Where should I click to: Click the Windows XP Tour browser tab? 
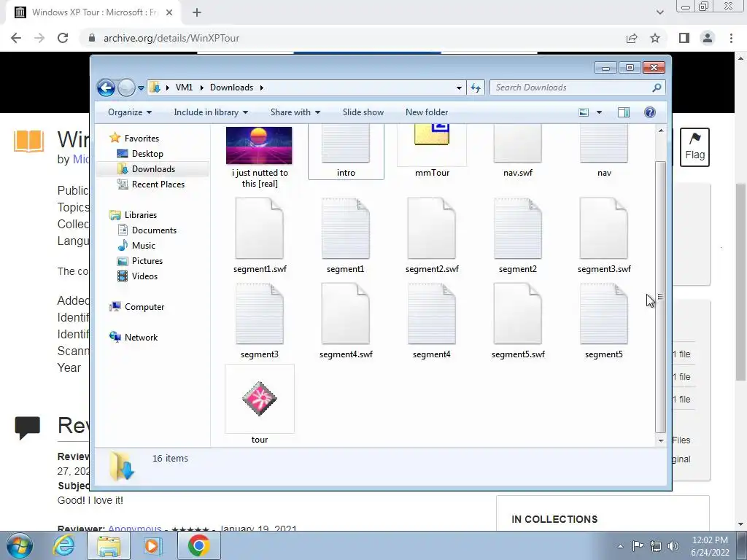93,12
